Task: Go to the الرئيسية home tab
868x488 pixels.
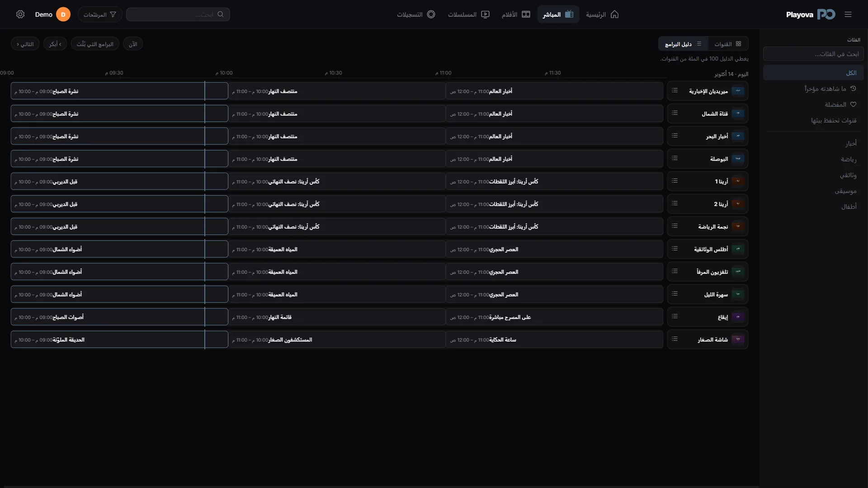Action: click(602, 14)
